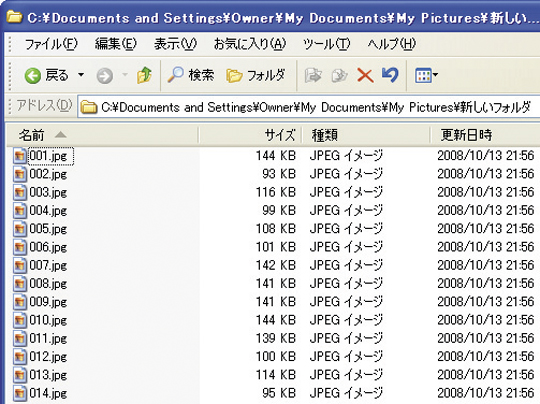Sort by the 名前 column header
The width and height of the screenshot is (540, 404).
click(103, 135)
